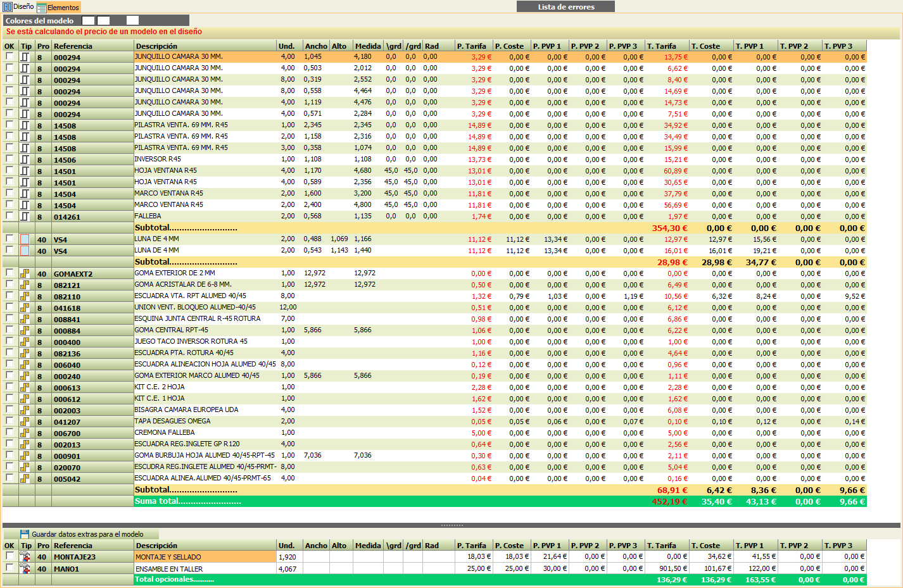Click the profile type icon for FALLEBA row
The height and width of the screenshot is (588, 903).
[x=25, y=216]
